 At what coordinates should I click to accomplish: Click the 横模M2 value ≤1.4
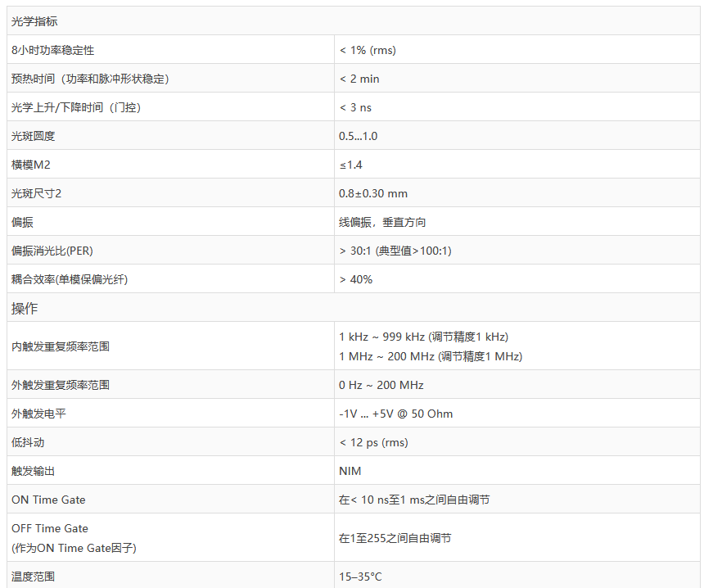[350, 165]
